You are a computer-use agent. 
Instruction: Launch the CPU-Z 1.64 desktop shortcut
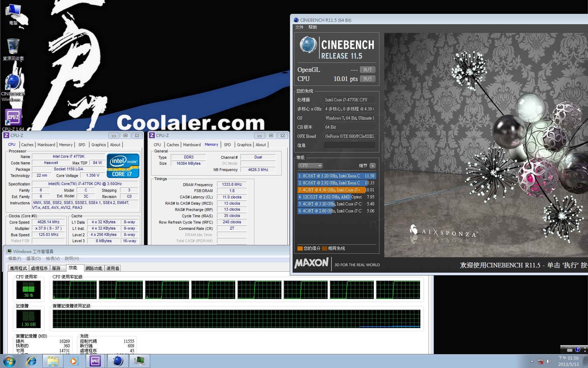click(13, 120)
